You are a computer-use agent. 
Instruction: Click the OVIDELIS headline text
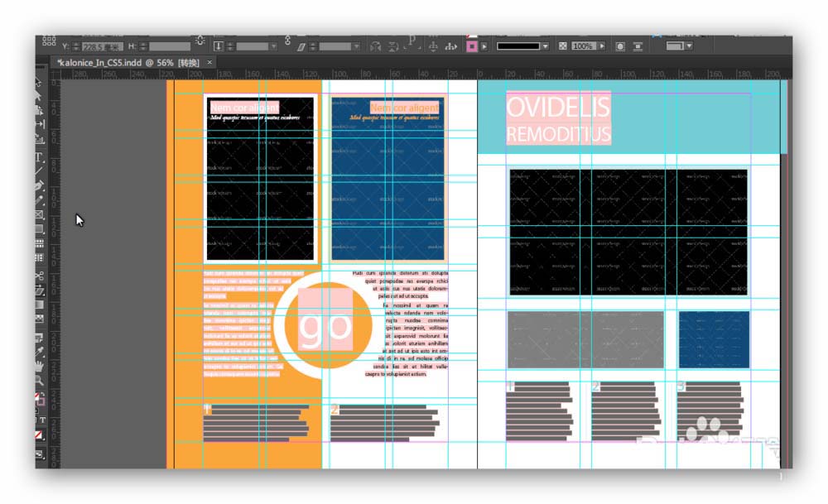tap(557, 107)
